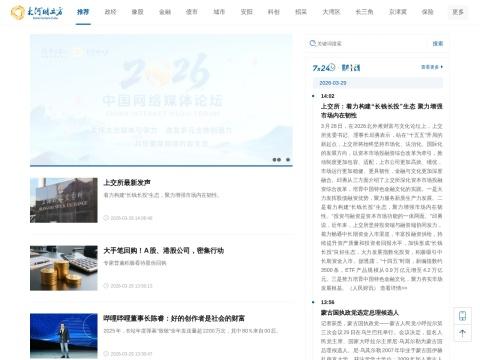
Task: Open the 13:56 快讯 蒙古国执政党选定总理候选人
Action: click(x=360, y=312)
